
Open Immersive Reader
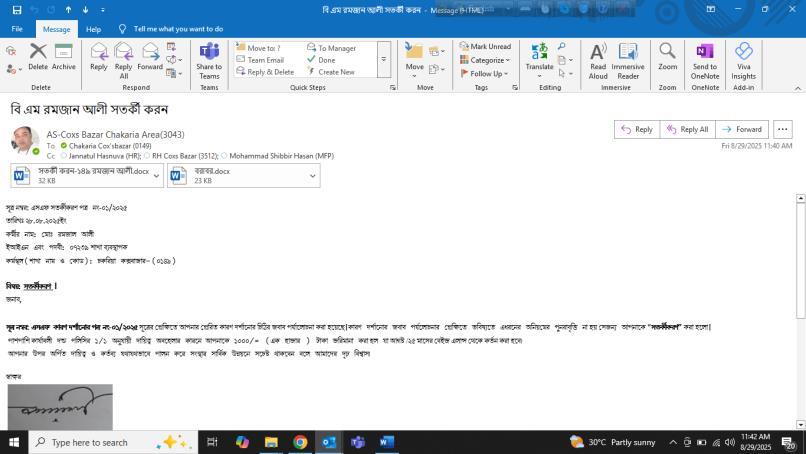628,58
